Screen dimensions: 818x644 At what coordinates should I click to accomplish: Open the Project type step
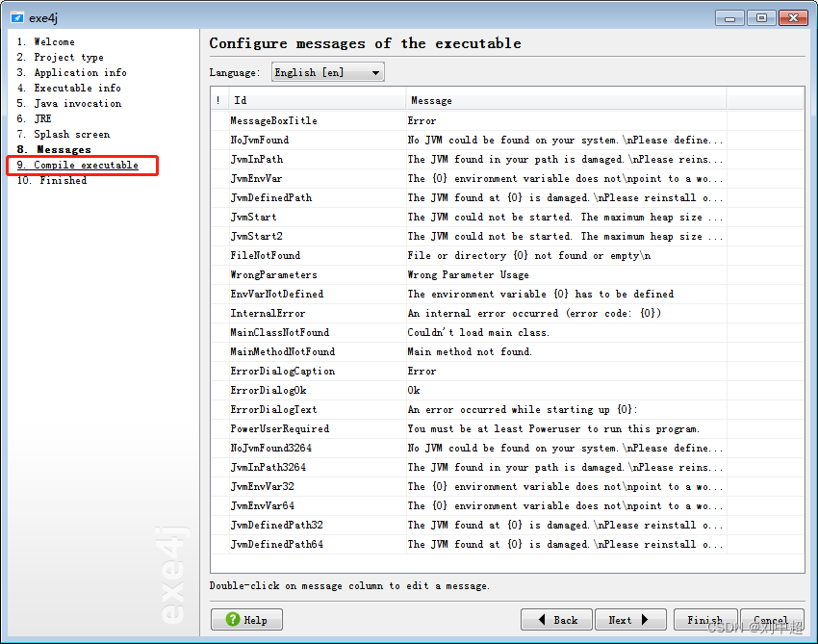61,57
